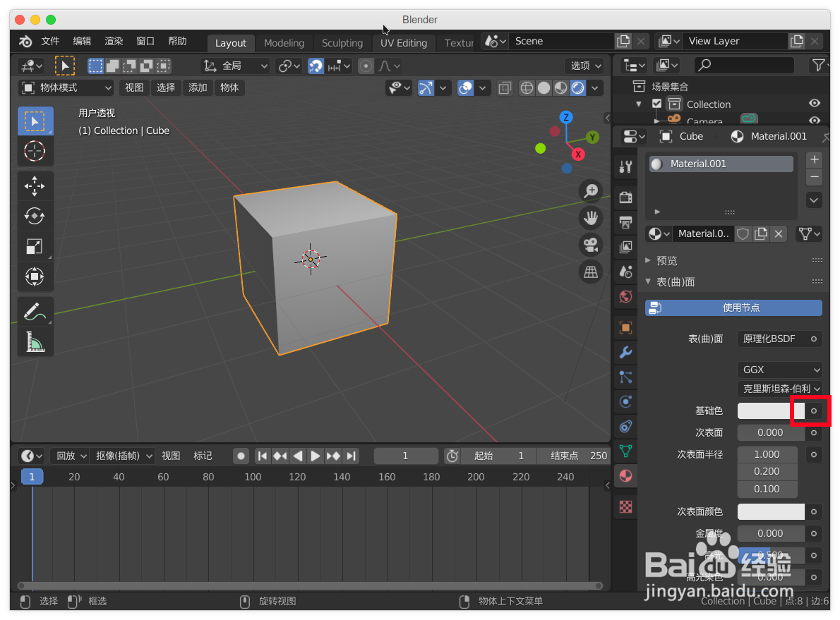Image resolution: width=840 pixels, height=620 pixels.
Task: Toggle proportional editing
Action: pyautogui.click(x=366, y=66)
